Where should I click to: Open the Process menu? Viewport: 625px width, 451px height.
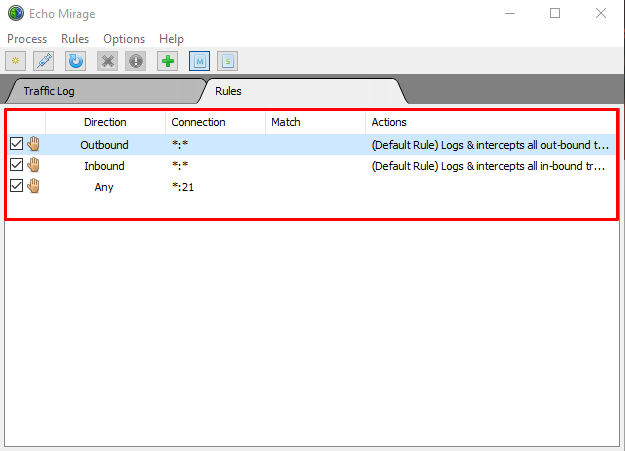click(x=27, y=39)
